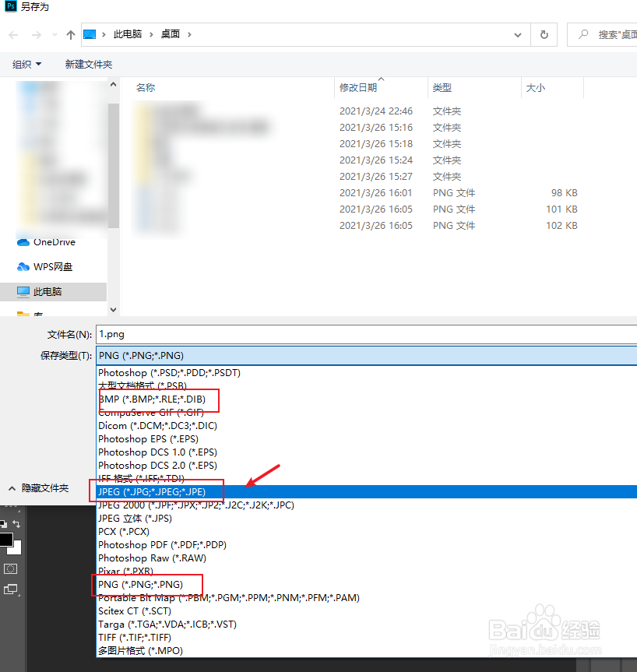Click Photoshop background color swatch
The height and width of the screenshot is (672, 637).
tap(16, 550)
